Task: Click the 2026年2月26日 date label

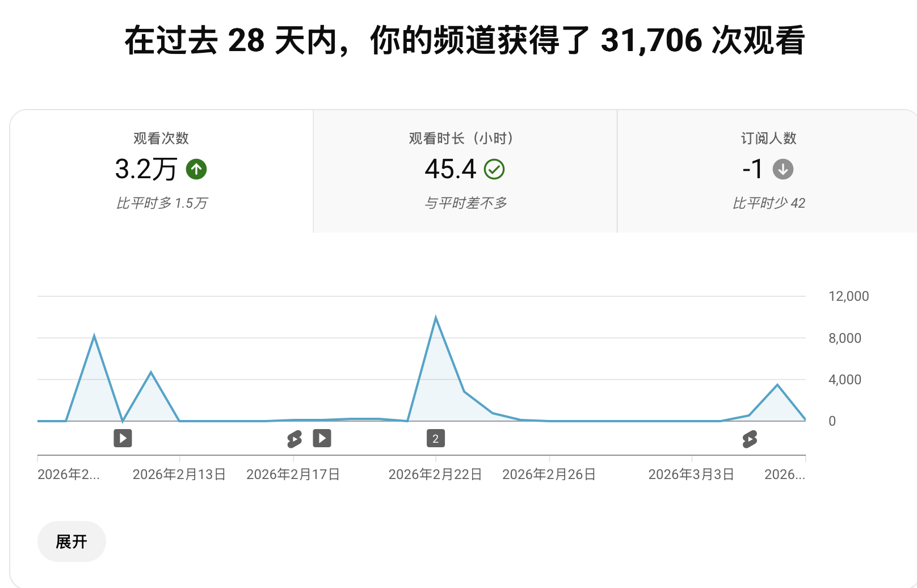Action: pos(549,474)
